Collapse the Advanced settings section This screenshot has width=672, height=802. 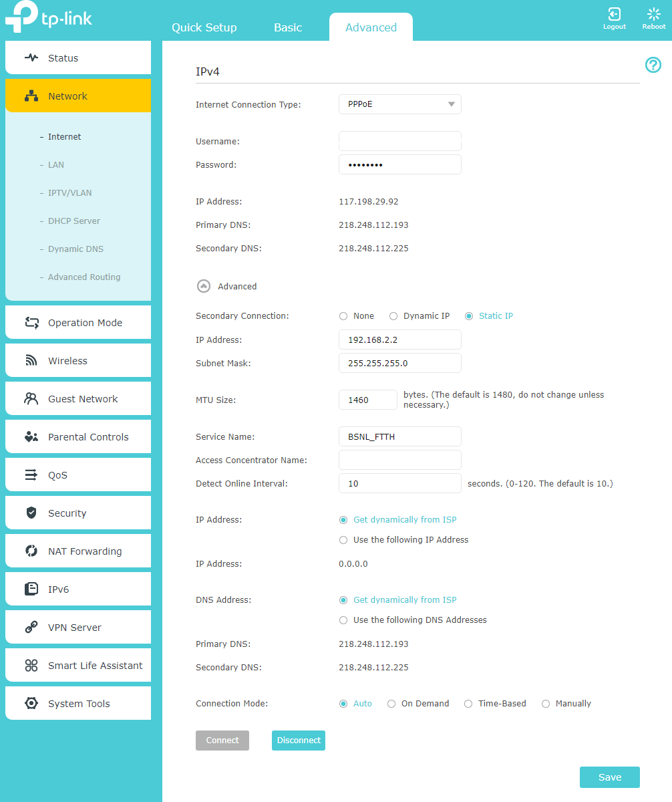click(204, 286)
